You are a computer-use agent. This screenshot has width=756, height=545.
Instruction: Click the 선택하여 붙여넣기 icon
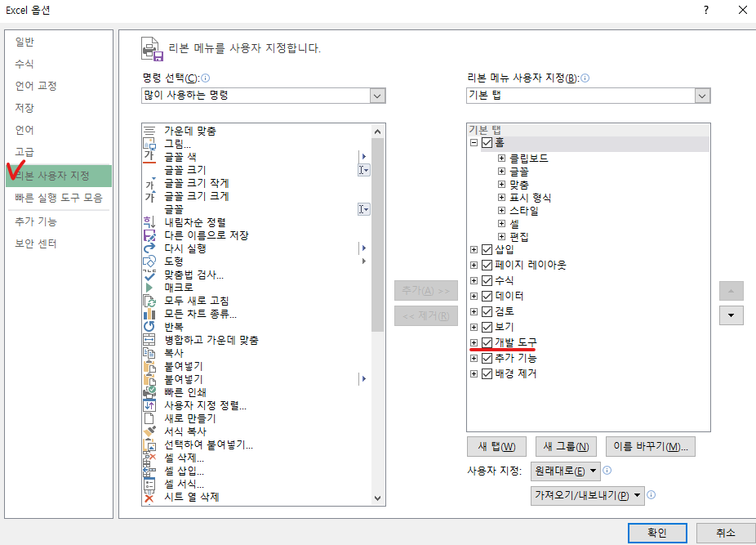click(149, 444)
